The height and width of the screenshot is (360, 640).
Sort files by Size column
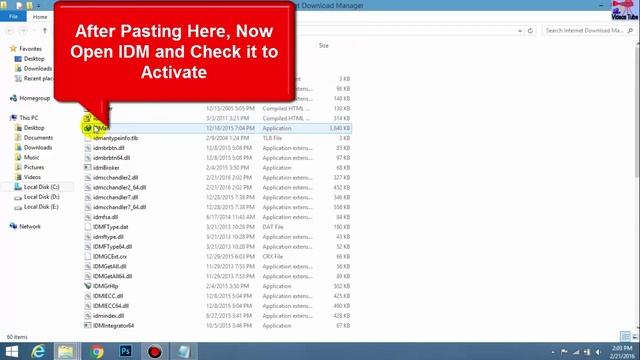click(x=324, y=46)
